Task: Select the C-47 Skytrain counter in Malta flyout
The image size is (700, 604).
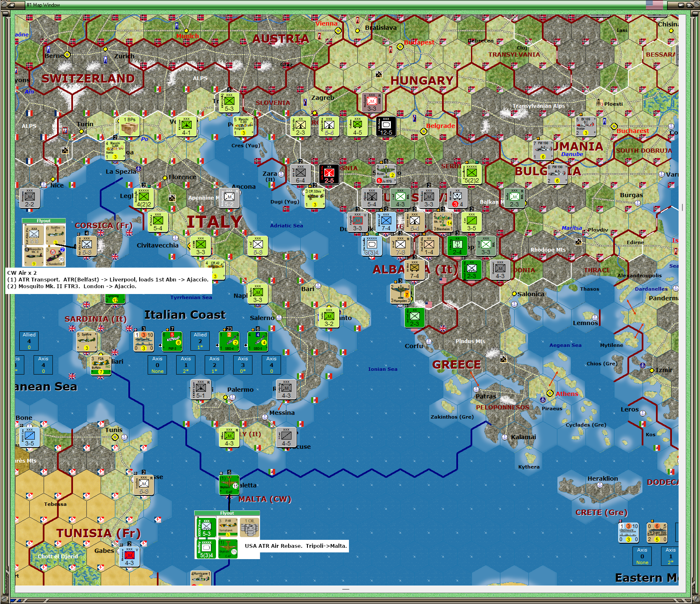Action: click(x=228, y=549)
